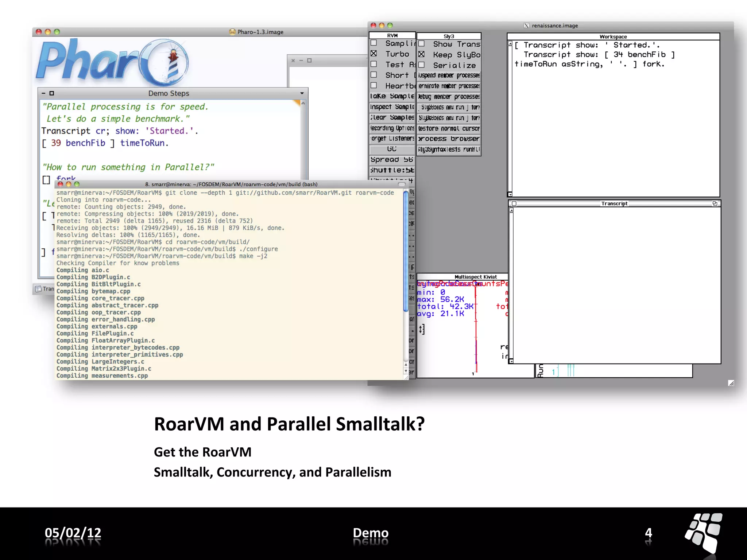Click the Multiaspect Kiviat window title

476,277
